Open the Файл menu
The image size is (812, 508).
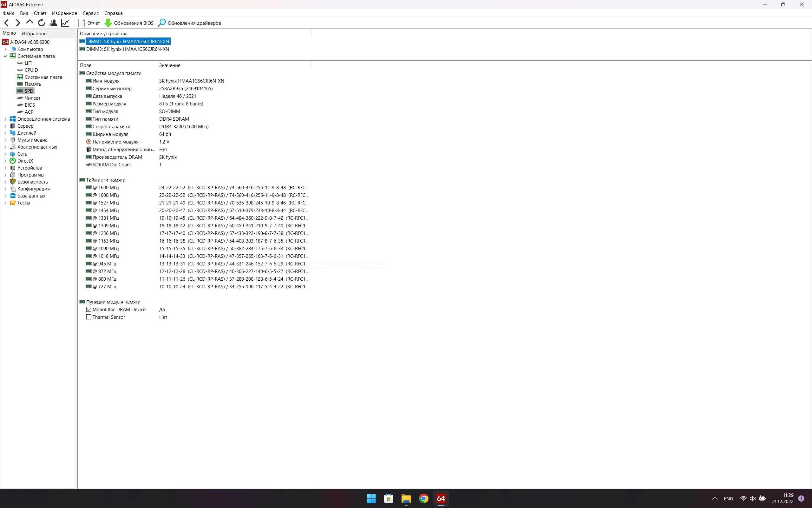8,13
